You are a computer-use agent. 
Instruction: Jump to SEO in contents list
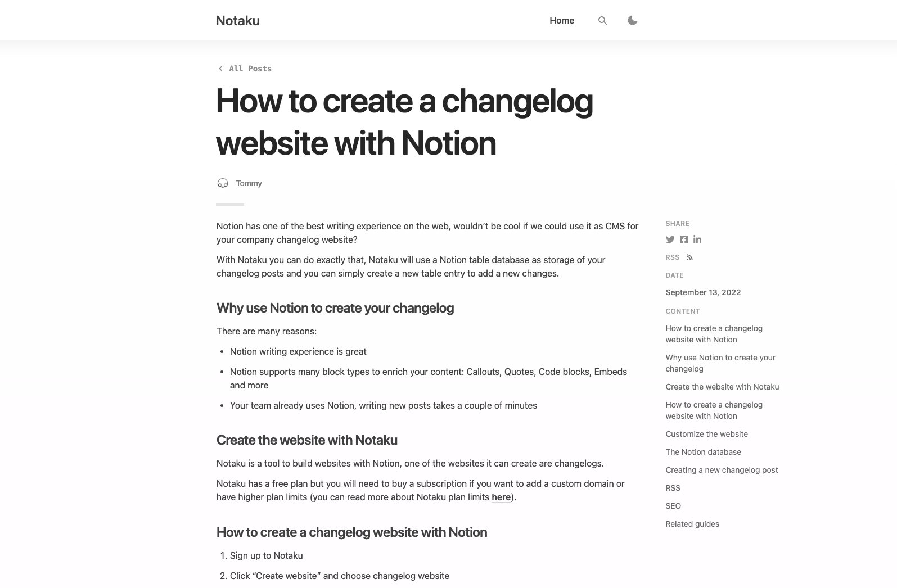673,506
